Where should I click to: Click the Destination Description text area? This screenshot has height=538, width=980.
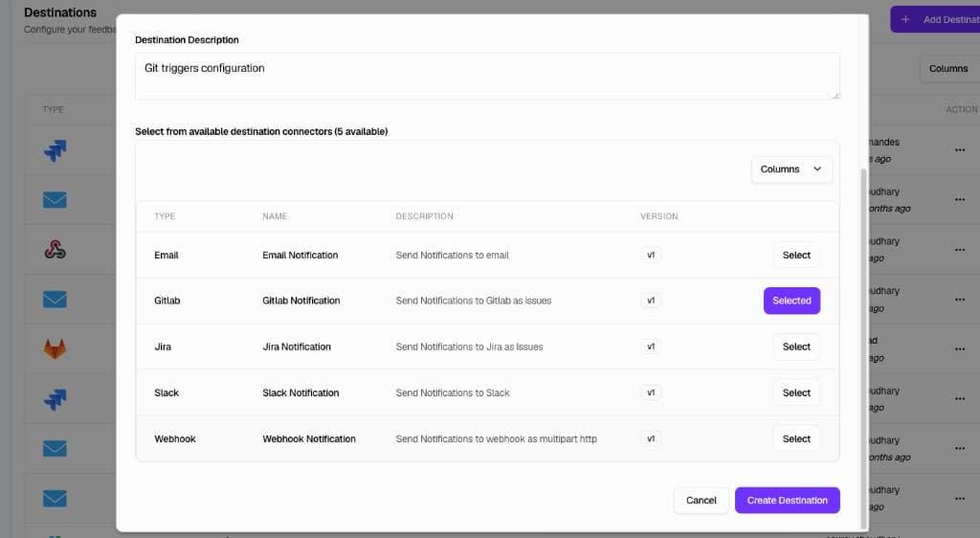487,77
